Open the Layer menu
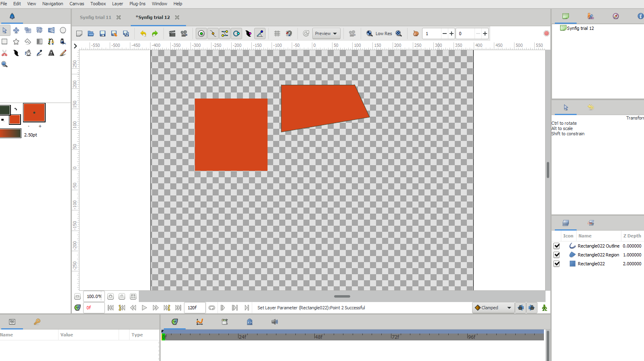This screenshot has height=361, width=644. [117, 4]
